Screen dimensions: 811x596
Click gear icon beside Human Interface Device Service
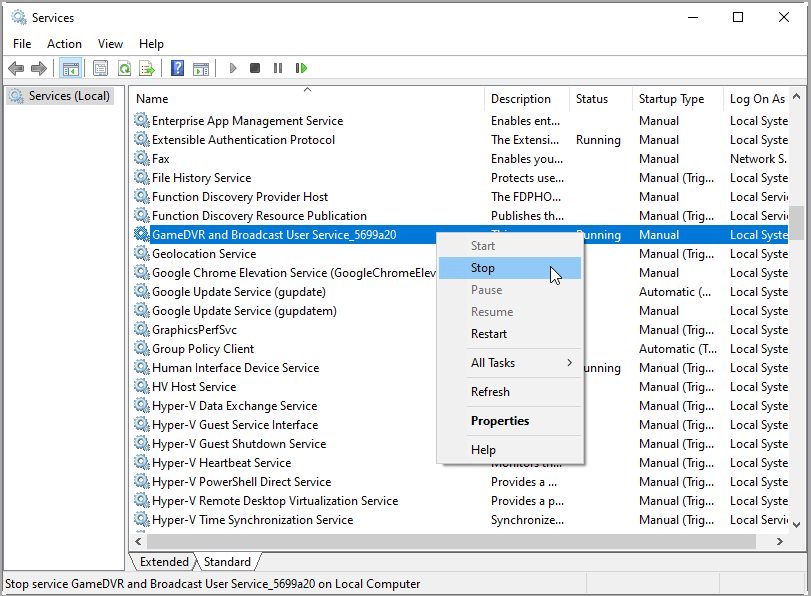[x=142, y=367]
